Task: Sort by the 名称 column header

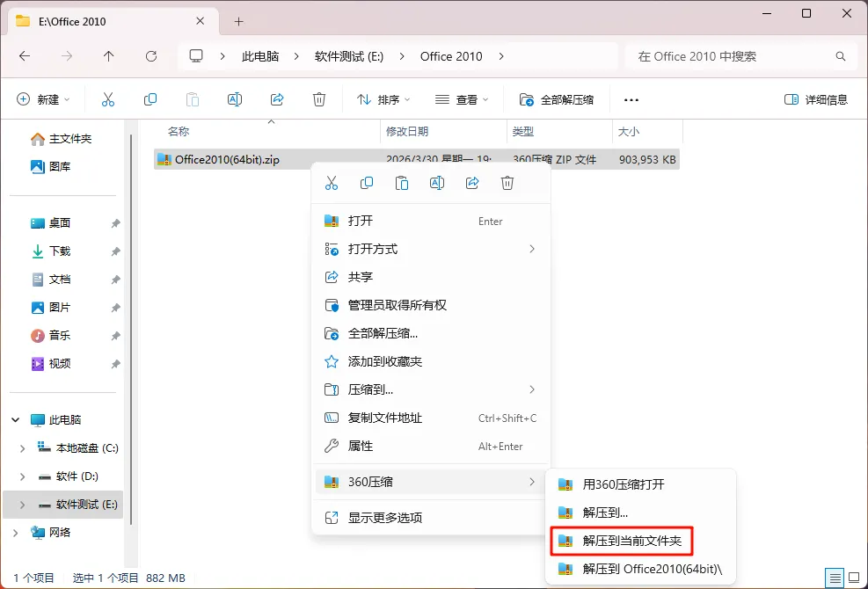Action: pos(268,132)
